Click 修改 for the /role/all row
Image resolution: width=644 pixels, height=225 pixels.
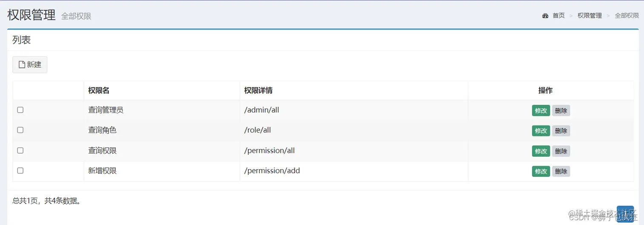point(541,131)
